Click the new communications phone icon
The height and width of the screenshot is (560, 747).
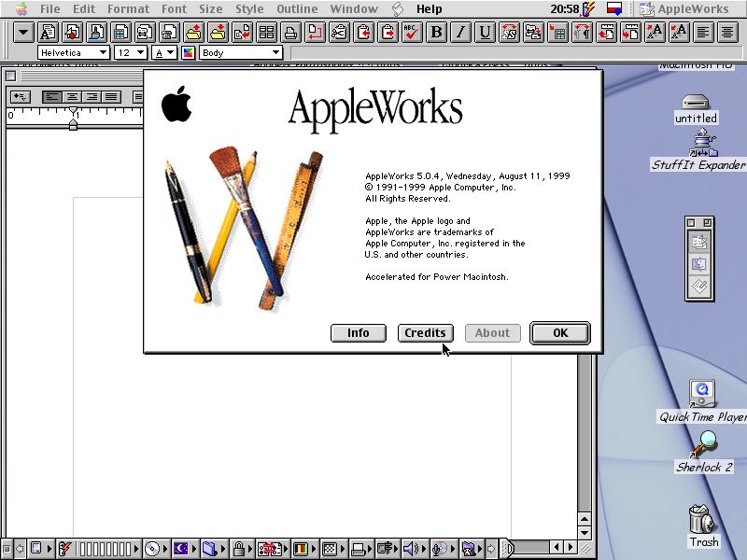pyautogui.click(x=169, y=33)
